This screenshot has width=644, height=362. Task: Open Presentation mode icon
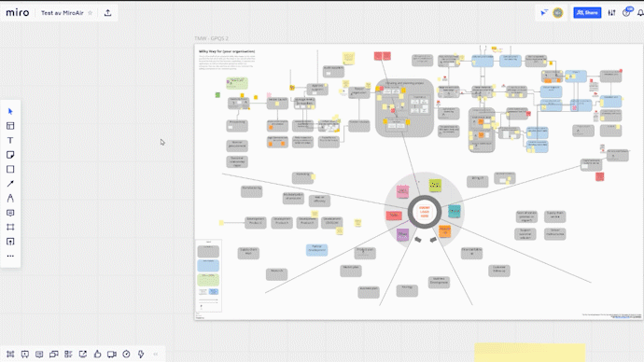click(x=25, y=355)
